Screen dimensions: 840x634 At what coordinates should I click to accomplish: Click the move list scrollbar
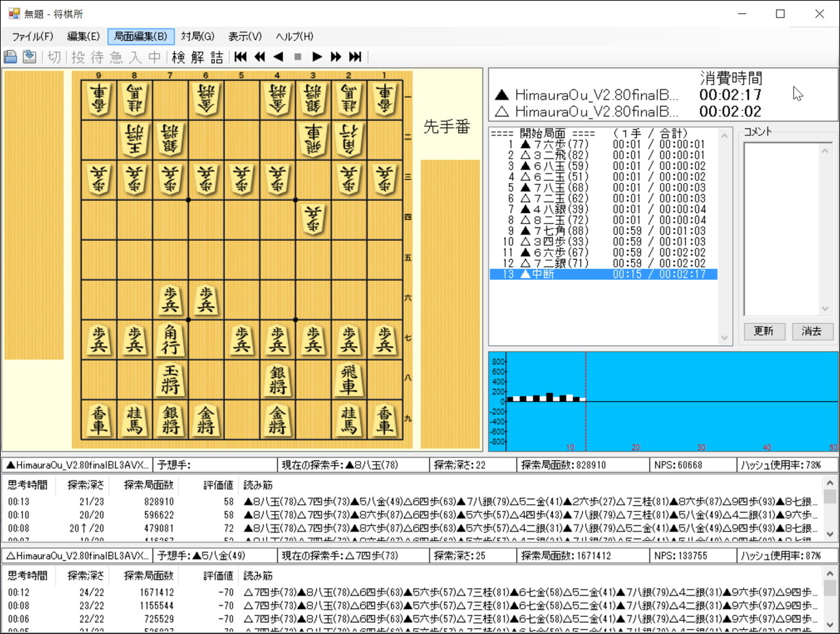pos(724,236)
